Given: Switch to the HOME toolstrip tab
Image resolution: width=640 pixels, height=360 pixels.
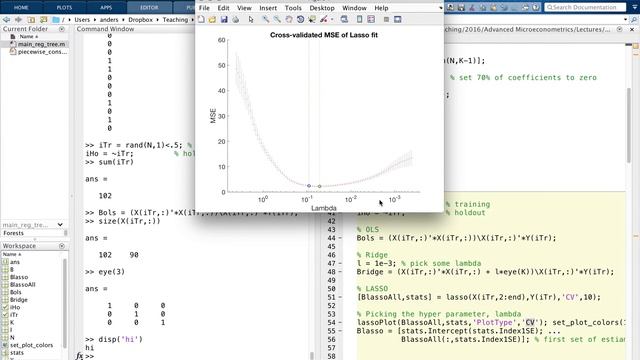Looking at the screenshot, I should coord(21,7).
